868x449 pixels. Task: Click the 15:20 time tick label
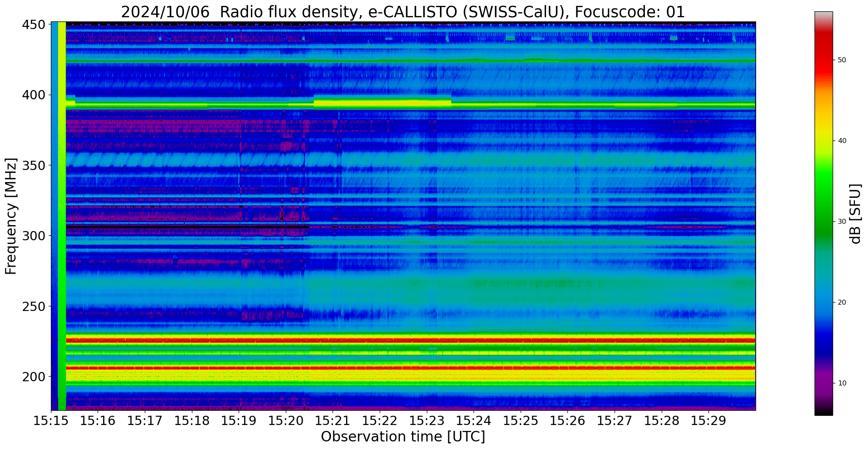(x=286, y=420)
